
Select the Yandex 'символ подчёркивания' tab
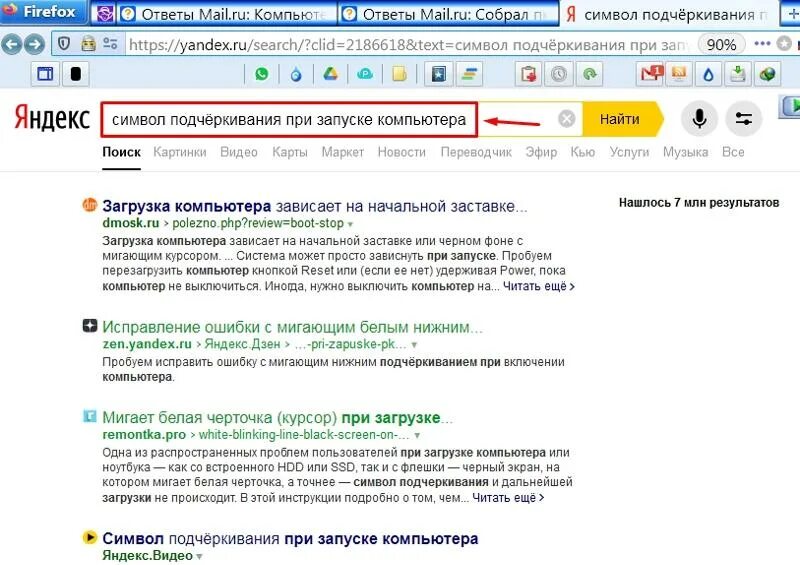668,14
